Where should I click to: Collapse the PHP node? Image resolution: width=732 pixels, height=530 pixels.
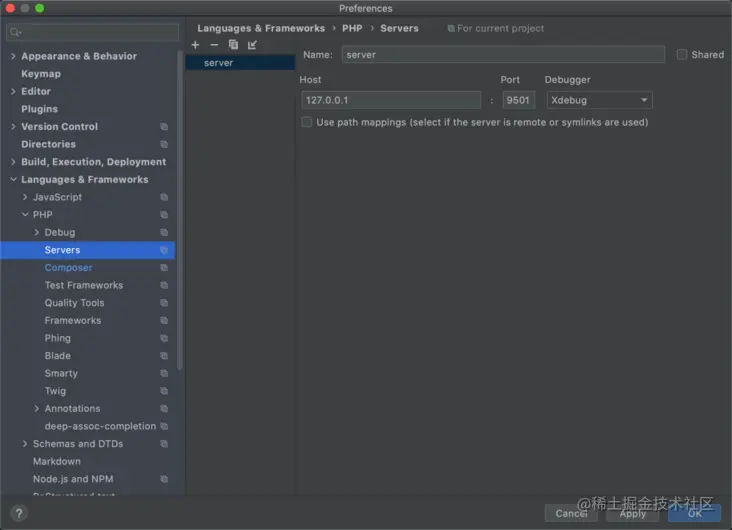(x=25, y=215)
